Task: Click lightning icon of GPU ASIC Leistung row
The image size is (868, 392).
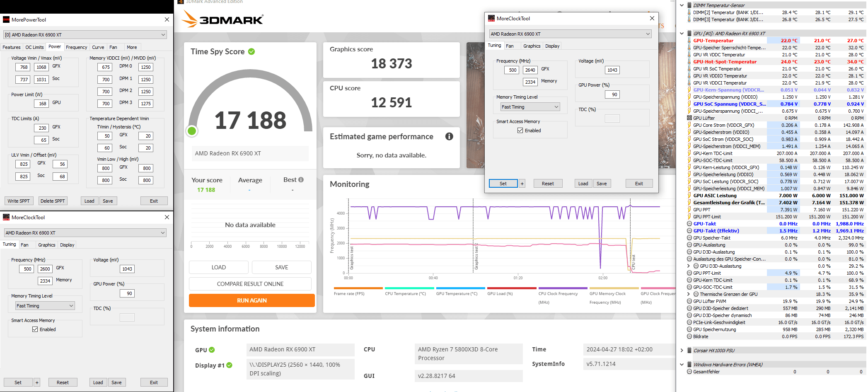Action: 689,196
